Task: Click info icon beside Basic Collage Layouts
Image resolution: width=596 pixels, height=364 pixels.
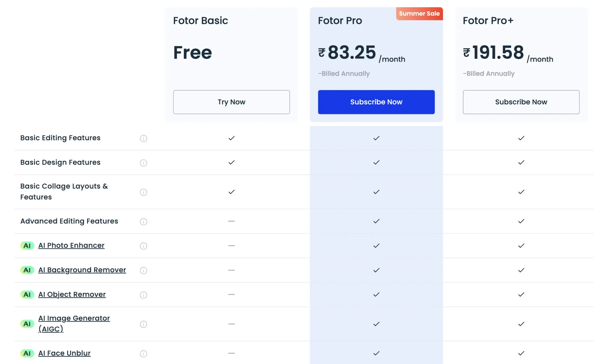Action: pyautogui.click(x=143, y=192)
